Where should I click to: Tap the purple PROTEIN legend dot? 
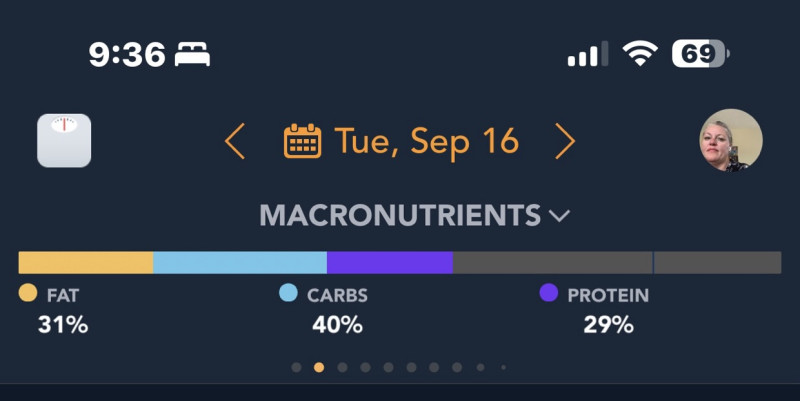(x=548, y=294)
